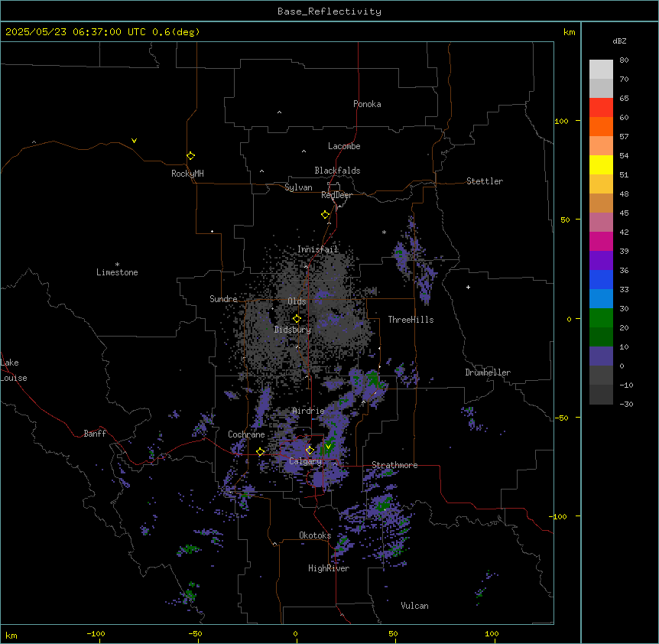The height and width of the screenshot is (644, 659).
Task: Select the Cochrane label
Action: pyautogui.click(x=246, y=434)
